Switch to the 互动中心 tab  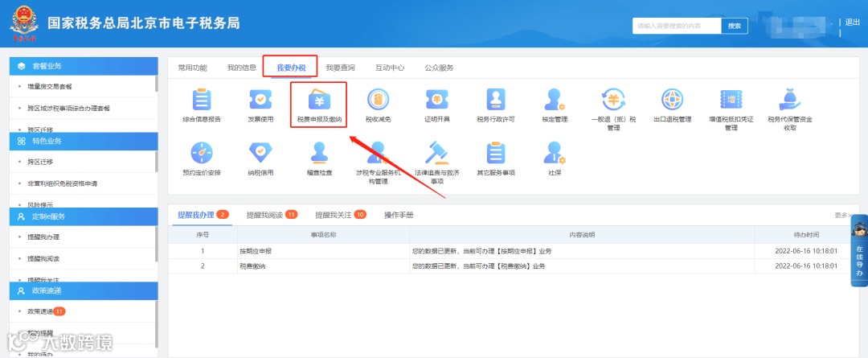(x=390, y=68)
